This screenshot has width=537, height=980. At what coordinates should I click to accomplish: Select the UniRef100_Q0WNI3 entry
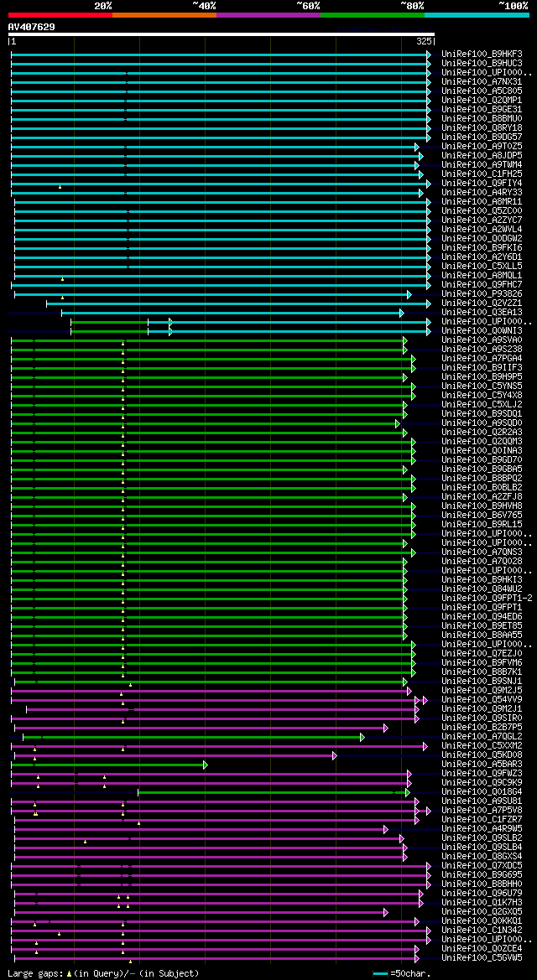point(482,330)
